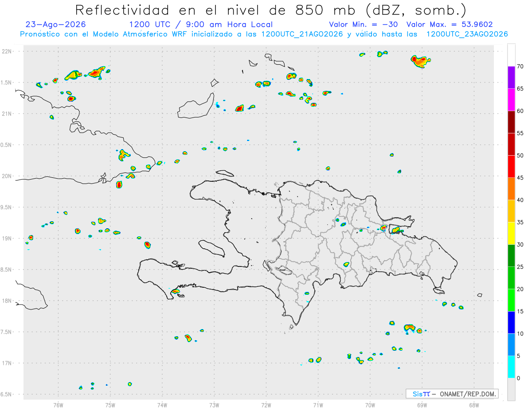Viewport: 532px width, 411px height.
Task: Select the '69W' longitude label
Action: pos(422,405)
